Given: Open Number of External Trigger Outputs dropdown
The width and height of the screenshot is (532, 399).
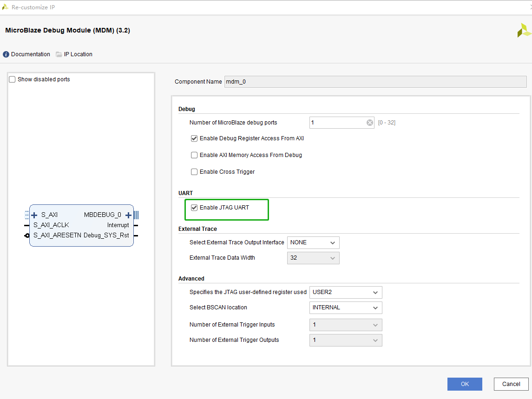Looking at the screenshot, I should click(x=346, y=340).
